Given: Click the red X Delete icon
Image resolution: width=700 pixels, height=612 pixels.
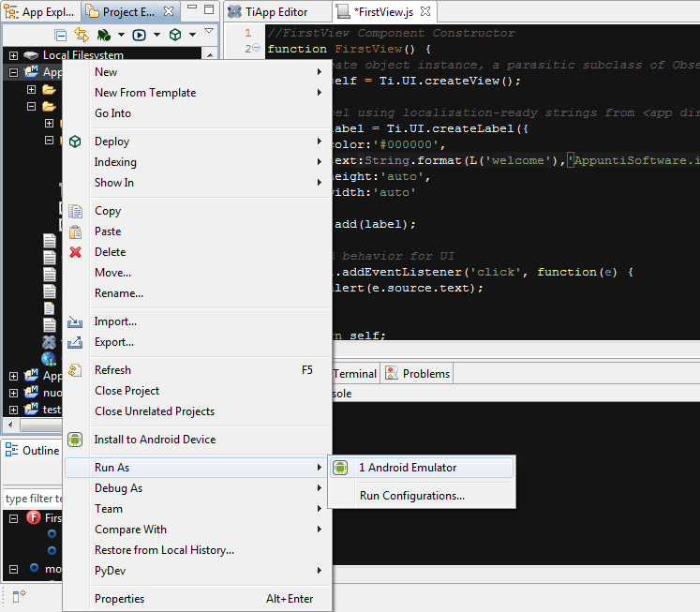Looking at the screenshot, I should pyautogui.click(x=76, y=252).
